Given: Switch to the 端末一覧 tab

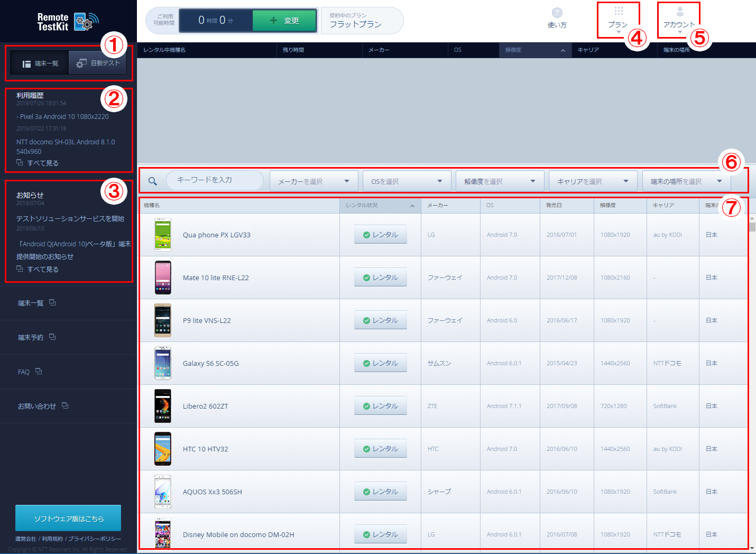Looking at the screenshot, I should pyautogui.click(x=40, y=63).
